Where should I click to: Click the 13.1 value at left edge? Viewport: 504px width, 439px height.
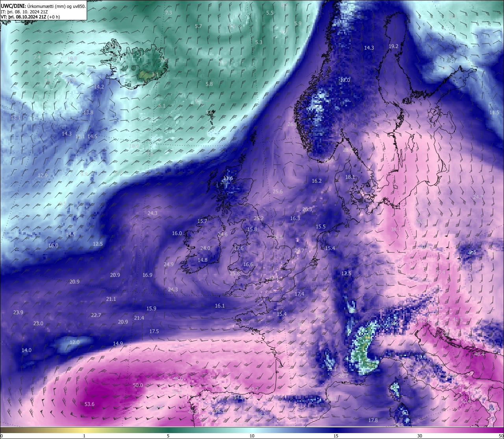click(x=15, y=117)
